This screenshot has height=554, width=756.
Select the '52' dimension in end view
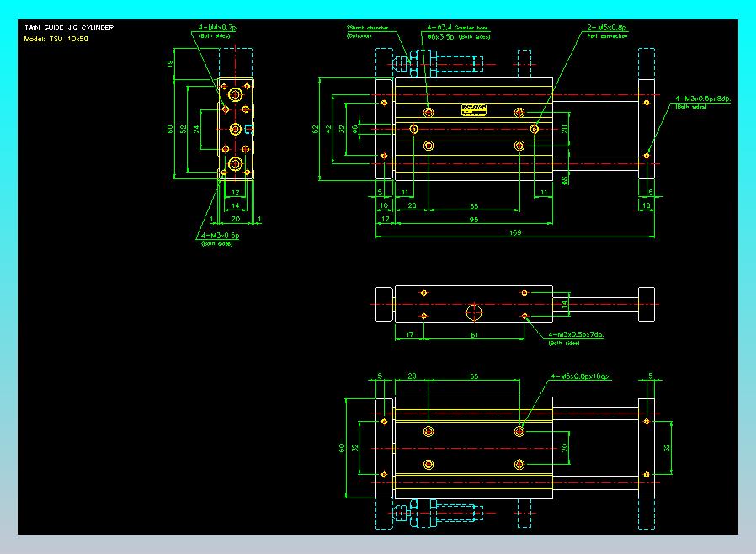tap(184, 129)
